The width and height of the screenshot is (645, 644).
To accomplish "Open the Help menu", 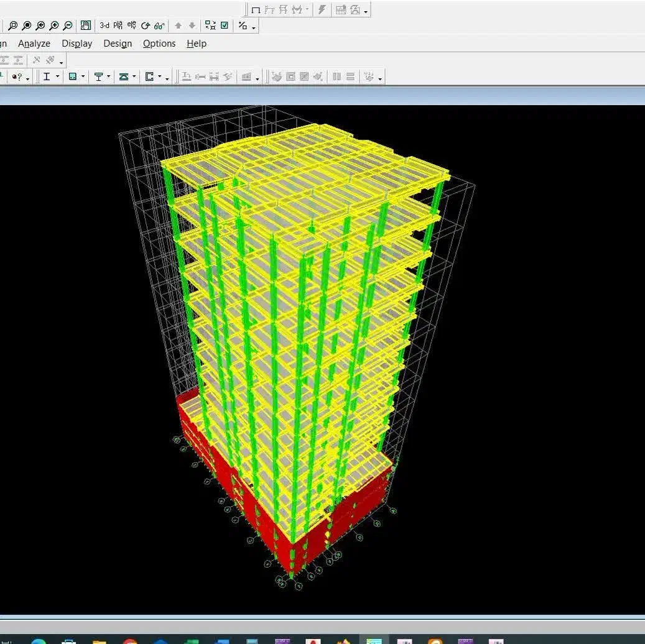I will tap(197, 44).
